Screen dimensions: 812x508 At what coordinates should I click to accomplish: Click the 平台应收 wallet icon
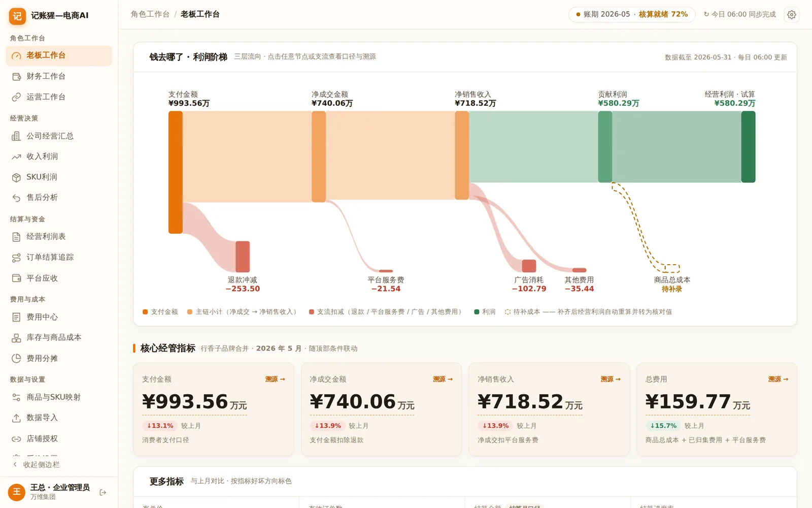click(x=16, y=278)
